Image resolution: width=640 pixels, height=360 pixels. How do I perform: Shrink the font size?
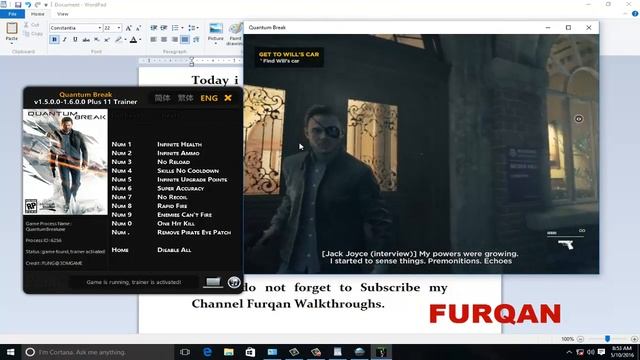pyautogui.click(x=138, y=28)
